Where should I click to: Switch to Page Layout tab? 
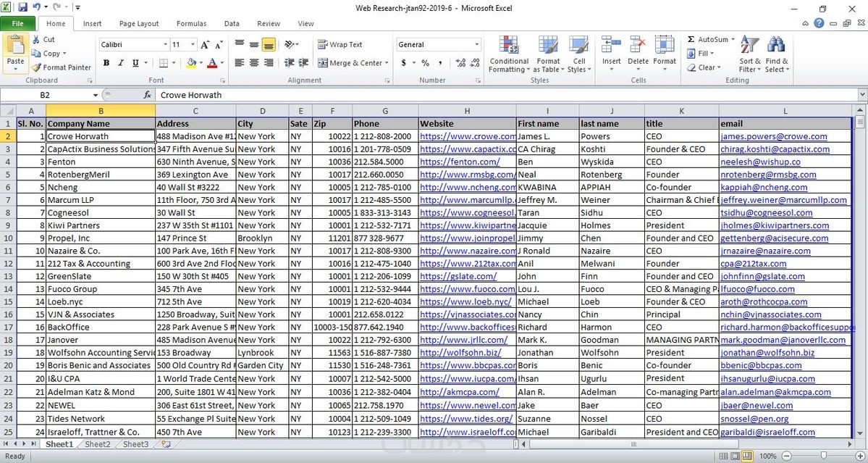139,24
